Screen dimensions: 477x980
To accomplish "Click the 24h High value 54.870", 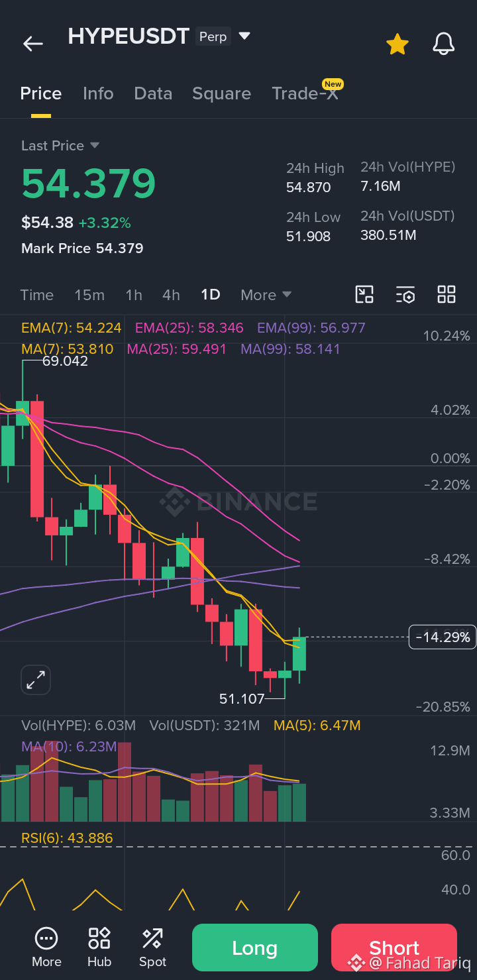I will coord(309,188).
